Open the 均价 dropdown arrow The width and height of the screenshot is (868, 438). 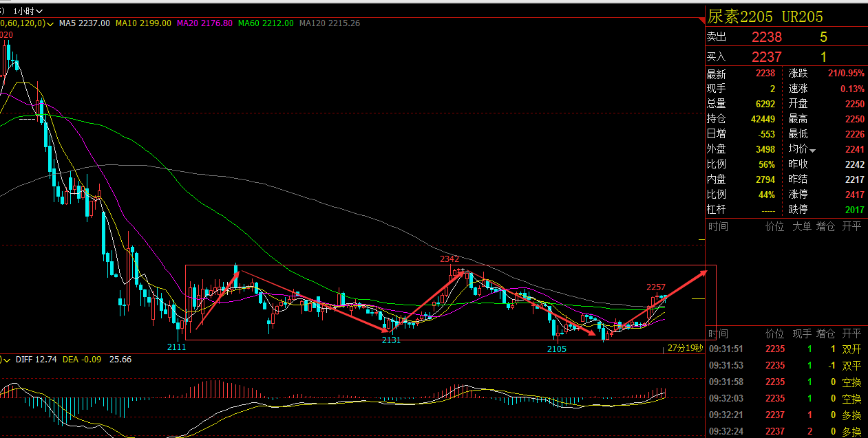pos(812,151)
